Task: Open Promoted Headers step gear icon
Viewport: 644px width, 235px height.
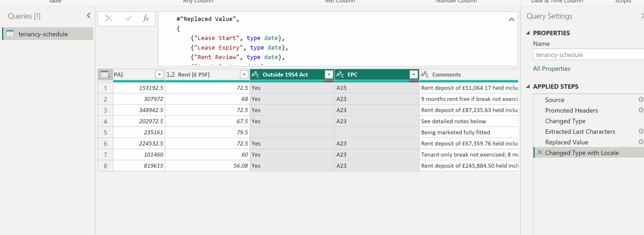Action: point(641,110)
